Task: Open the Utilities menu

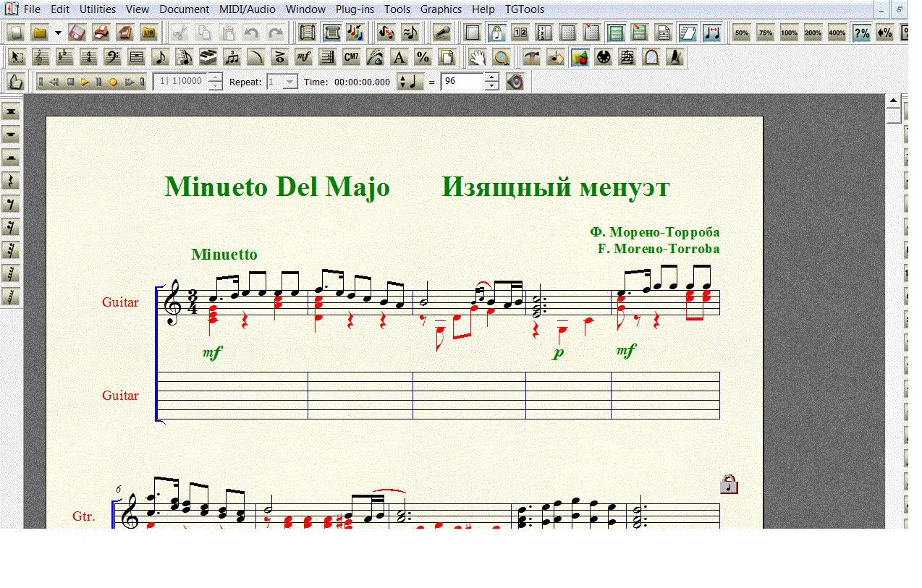Action: click(x=98, y=9)
